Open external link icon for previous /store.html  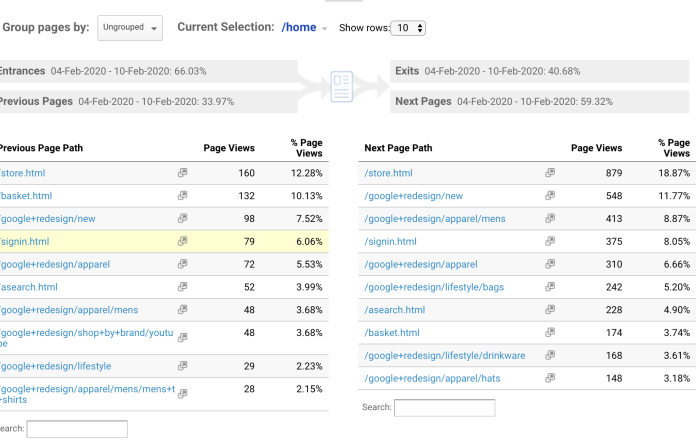(x=182, y=173)
